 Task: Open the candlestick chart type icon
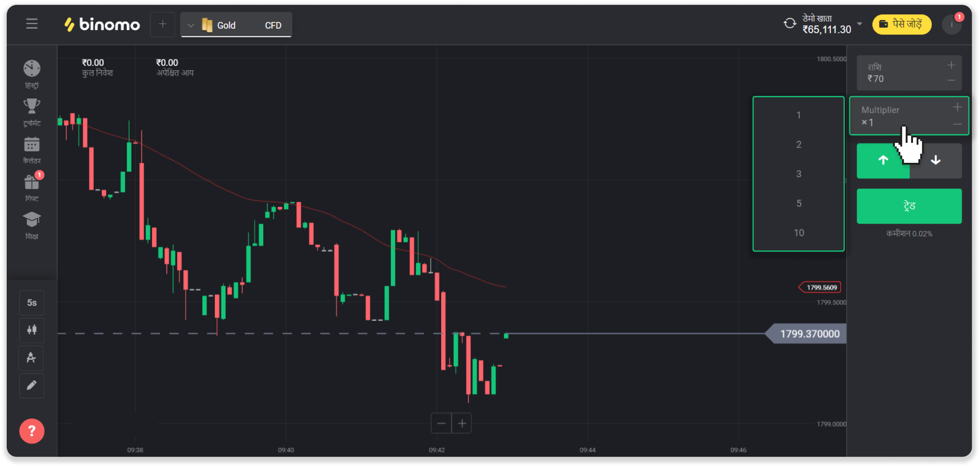[x=32, y=330]
